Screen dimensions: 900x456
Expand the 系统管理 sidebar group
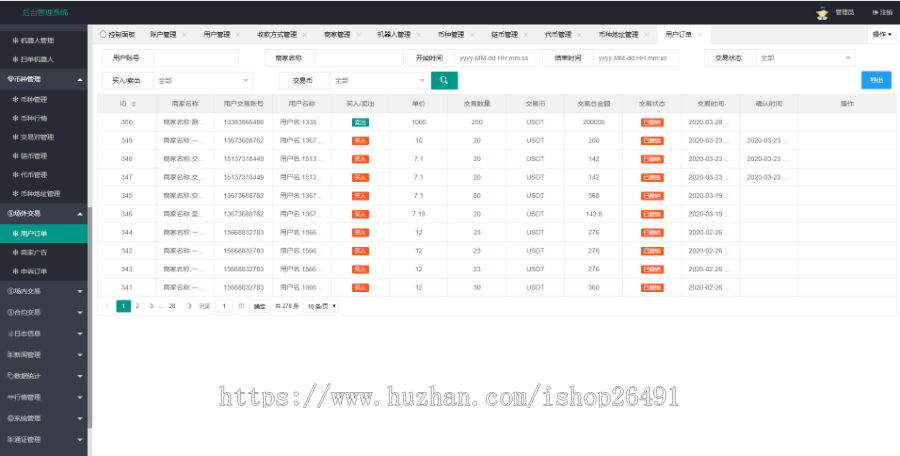(44, 419)
